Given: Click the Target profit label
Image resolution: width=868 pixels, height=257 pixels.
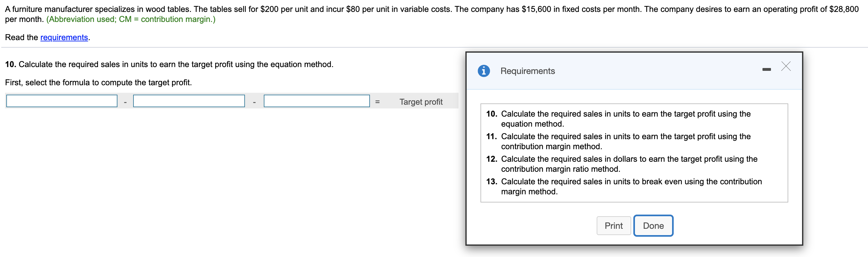Looking at the screenshot, I should point(421,102).
